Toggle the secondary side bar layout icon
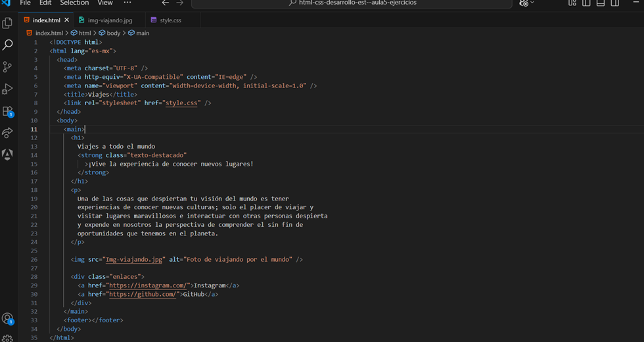This screenshot has width=644, height=342. coord(615,3)
